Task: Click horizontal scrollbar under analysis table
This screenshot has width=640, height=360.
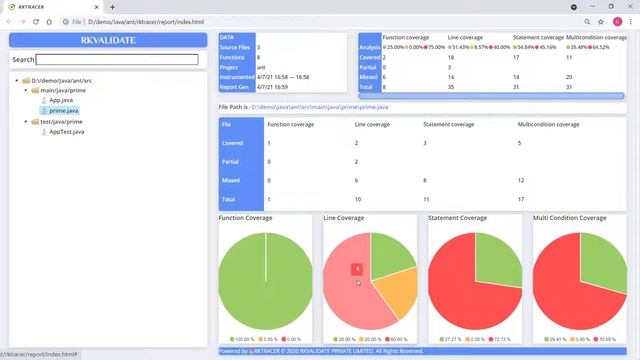Action: 491,96
